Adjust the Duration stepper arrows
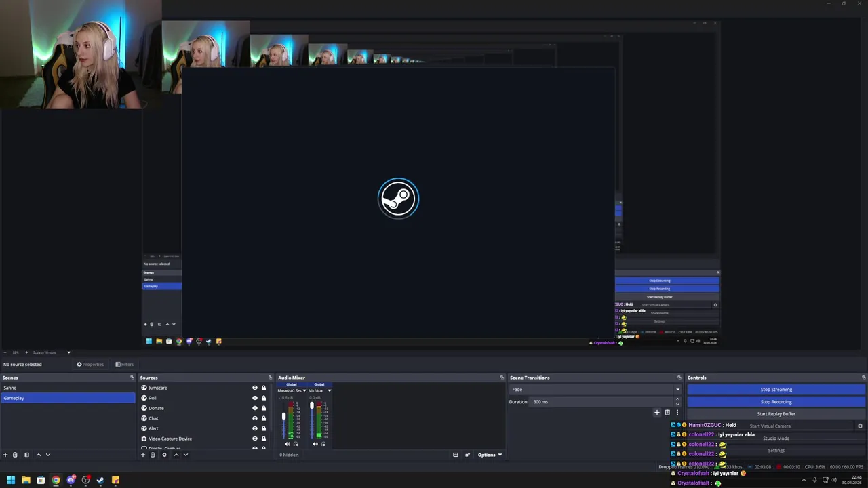The height and width of the screenshot is (488, 868). pos(677,401)
